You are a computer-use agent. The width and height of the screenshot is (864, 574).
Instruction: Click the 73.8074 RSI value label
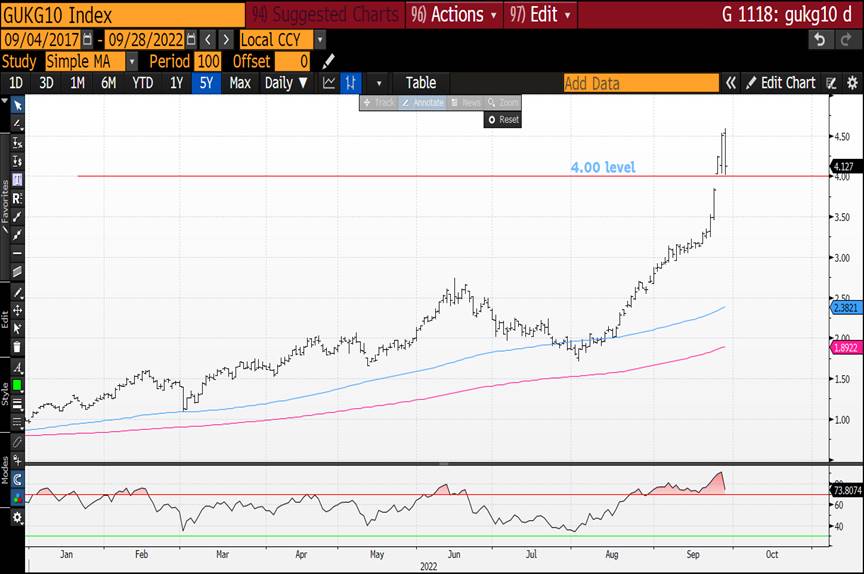pos(847,490)
